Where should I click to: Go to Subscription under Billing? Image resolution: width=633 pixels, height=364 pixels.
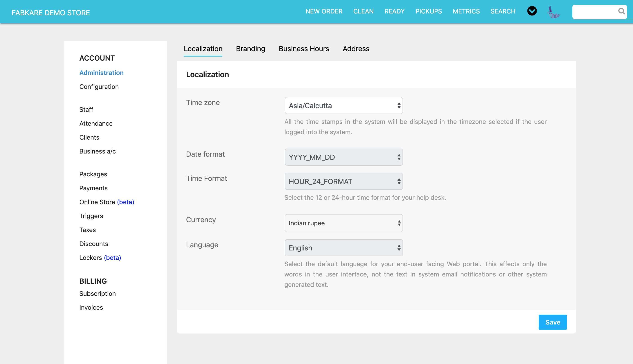pyautogui.click(x=97, y=294)
